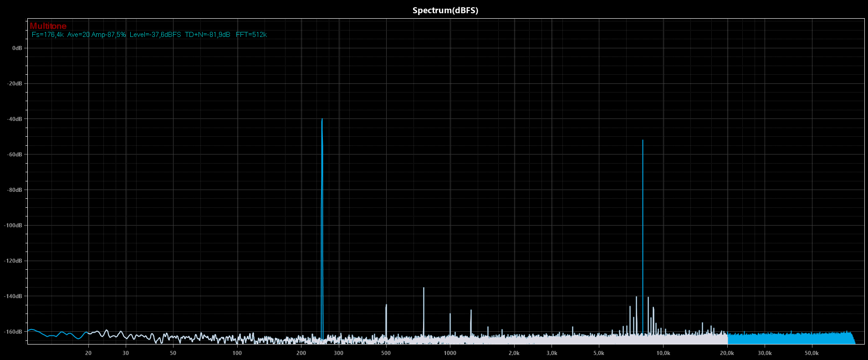
Task: Select the red Multitone label
Action: [x=48, y=26]
